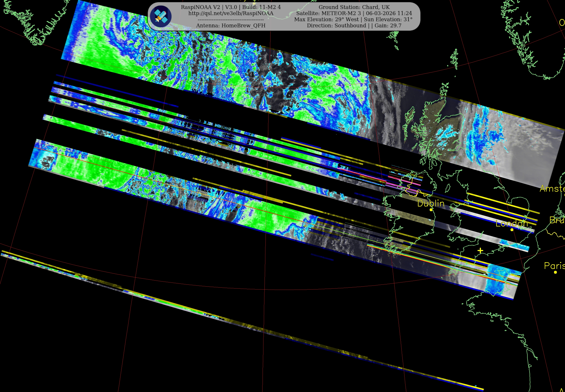565x392 pixels.
Task: Open the qsl.net RaspiNOAA URL
Action: coord(231,13)
